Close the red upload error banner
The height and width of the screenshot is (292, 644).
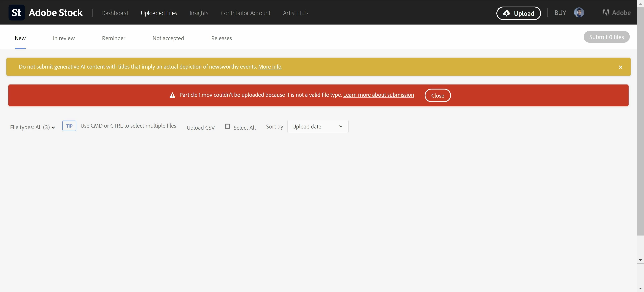tap(438, 95)
